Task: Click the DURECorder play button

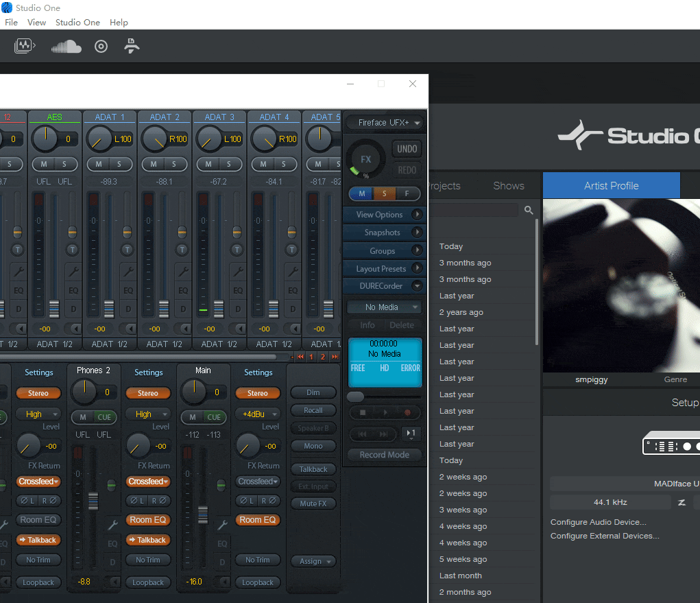Action: pos(385,413)
